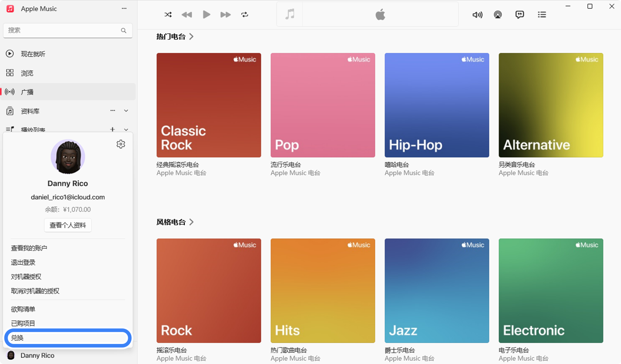
Task: Open the Pop station artwork
Action: 323,105
